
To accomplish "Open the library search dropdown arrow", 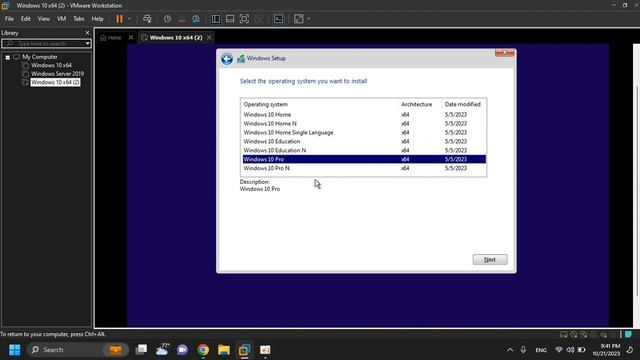I will point(87,43).
